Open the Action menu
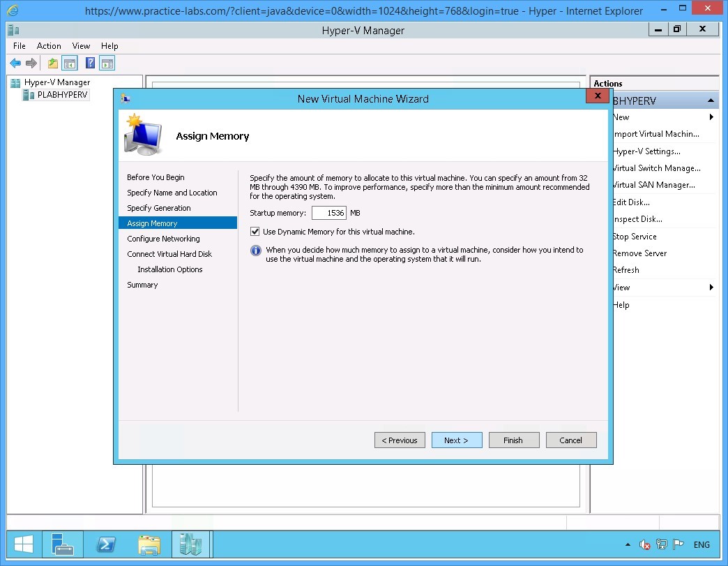 pyautogui.click(x=49, y=45)
